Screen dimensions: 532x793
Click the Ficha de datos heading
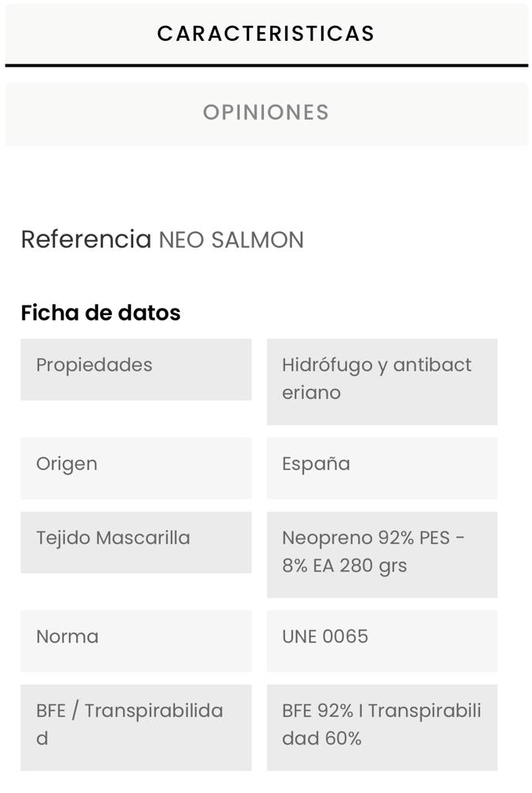[x=100, y=313]
